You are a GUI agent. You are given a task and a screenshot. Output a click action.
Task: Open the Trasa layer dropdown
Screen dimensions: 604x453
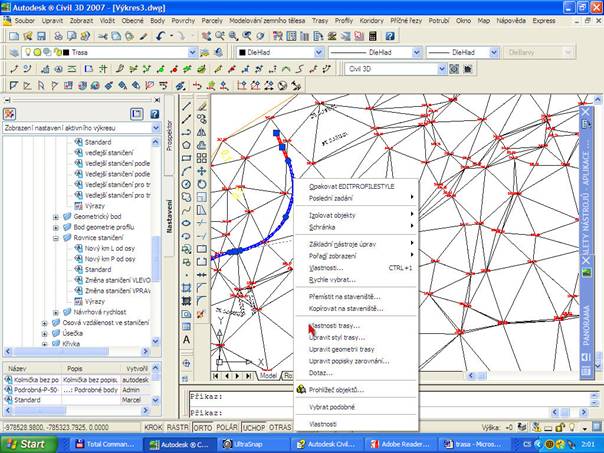tap(193, 52)
